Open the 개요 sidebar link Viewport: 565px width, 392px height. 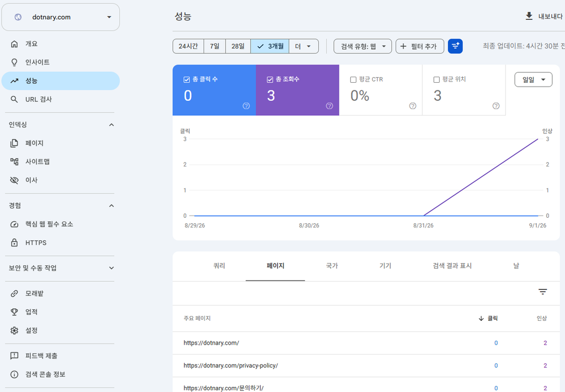tap(61, 44)
